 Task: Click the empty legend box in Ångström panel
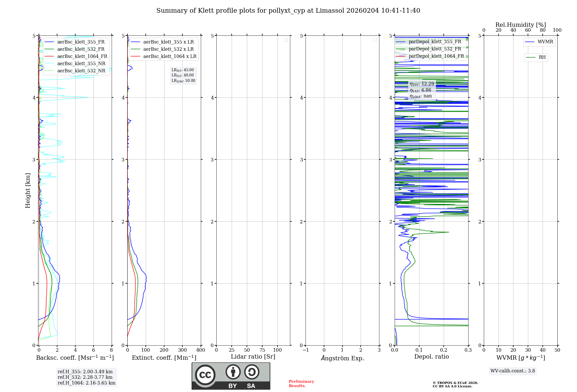coord(375,40)
